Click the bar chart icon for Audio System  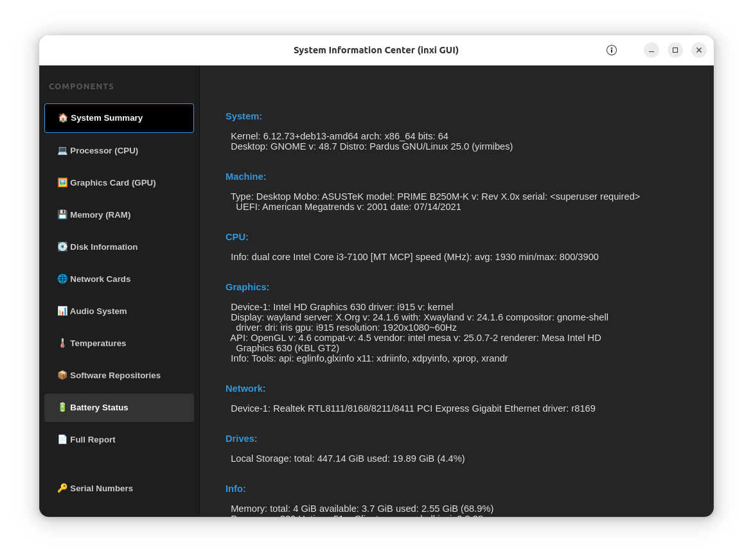pyautogui.click(x=62, y=311)
